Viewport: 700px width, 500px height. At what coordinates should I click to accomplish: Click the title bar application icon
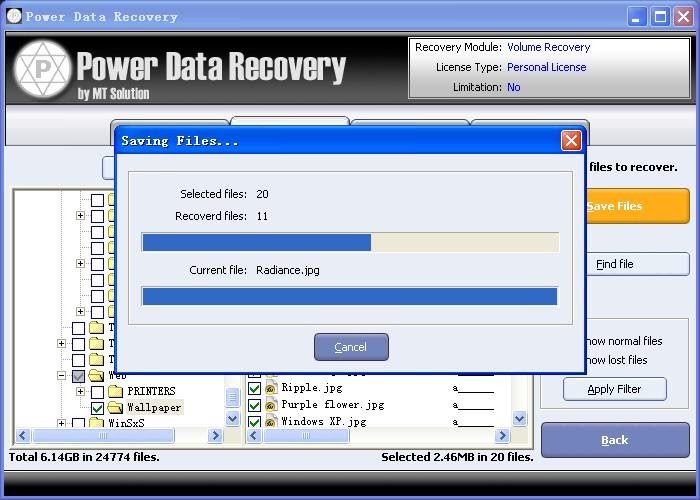14,17
